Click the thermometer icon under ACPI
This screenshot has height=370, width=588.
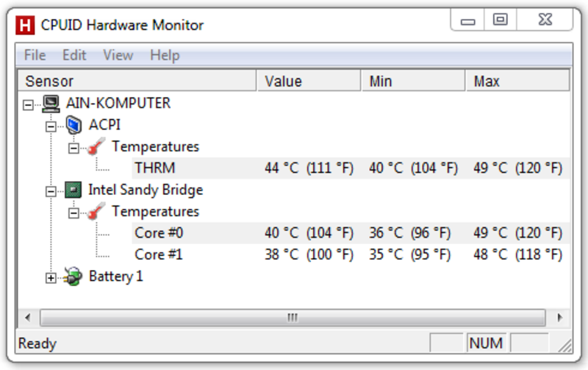pyautogui.click(x=96, y=146)
